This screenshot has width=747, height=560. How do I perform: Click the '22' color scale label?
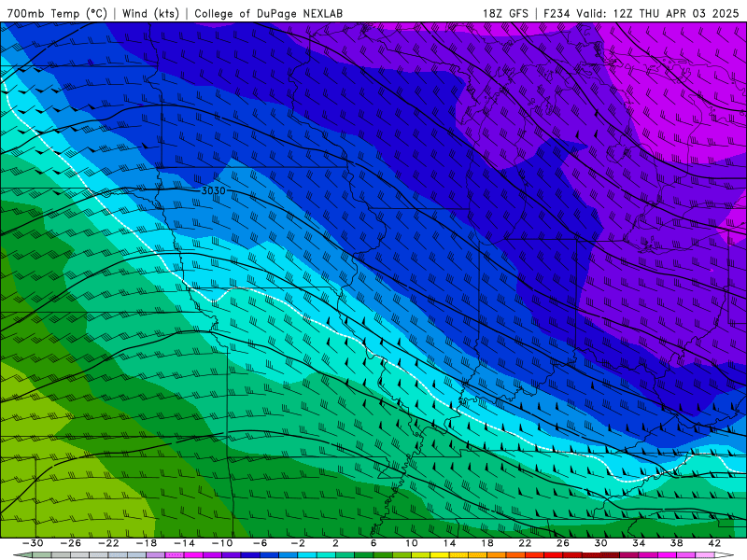(525, 543)
